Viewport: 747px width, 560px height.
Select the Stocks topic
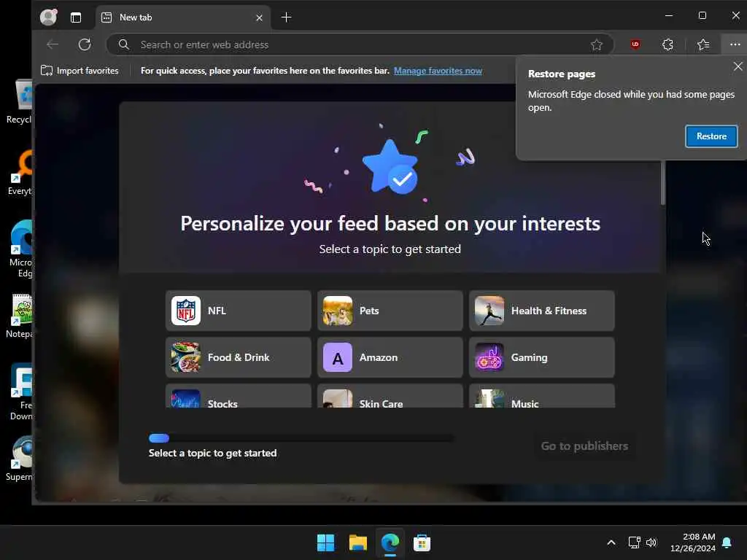pyautogui.click(x=239, y=396)
